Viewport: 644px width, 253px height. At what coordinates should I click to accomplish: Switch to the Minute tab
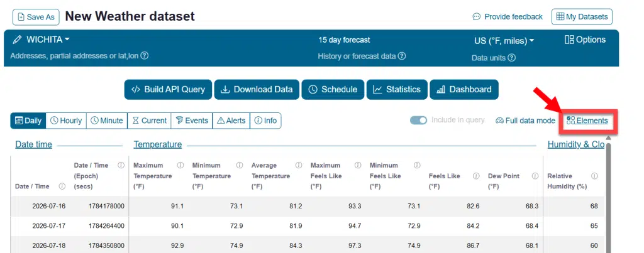[107, 121]
